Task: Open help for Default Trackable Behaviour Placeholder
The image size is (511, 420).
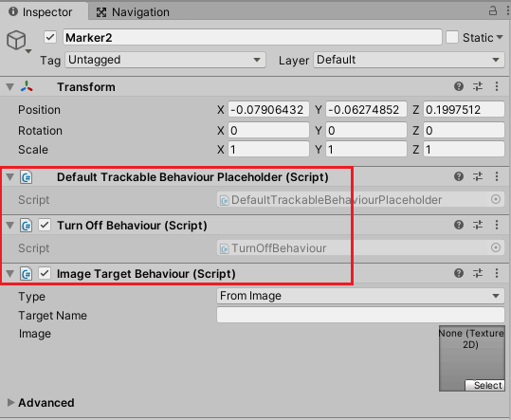Action: point(459,176)
